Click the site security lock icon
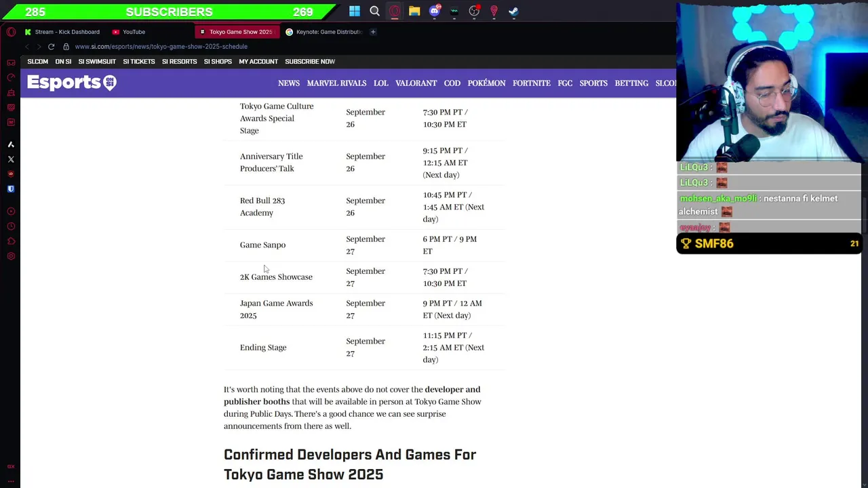Viewport: 868px width, 488px height. pos(66,47)
